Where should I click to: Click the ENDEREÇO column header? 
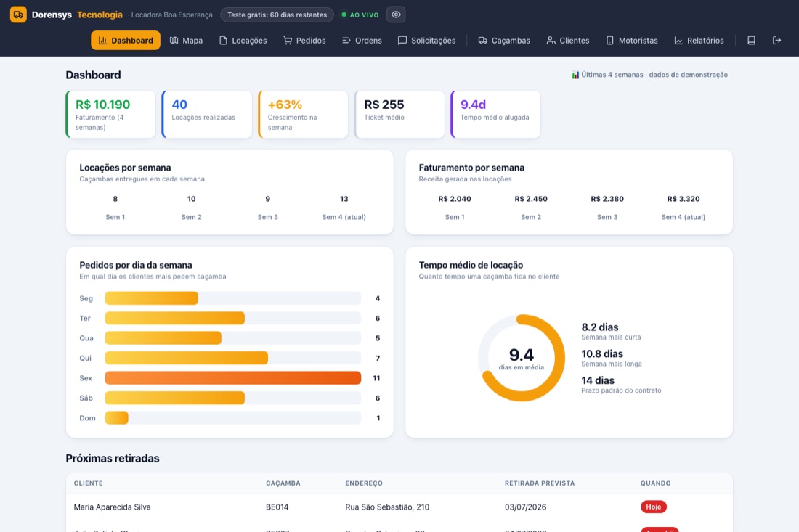pos(364,483)
